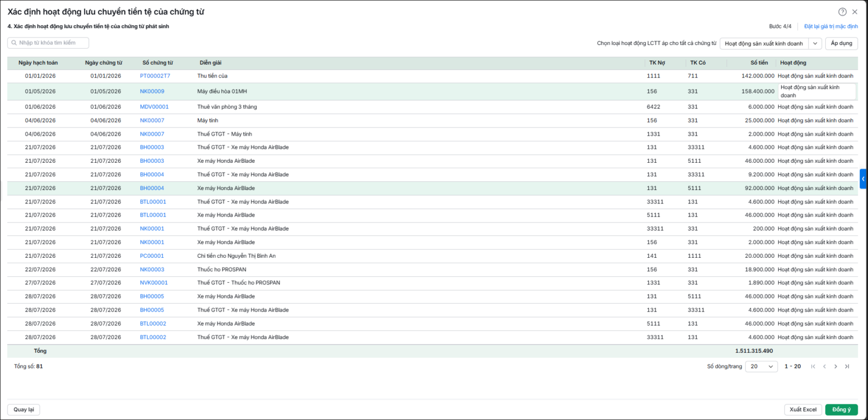Go to the first page arrow
This screenshot has height=420, width=868.
[x=813, y=366]
